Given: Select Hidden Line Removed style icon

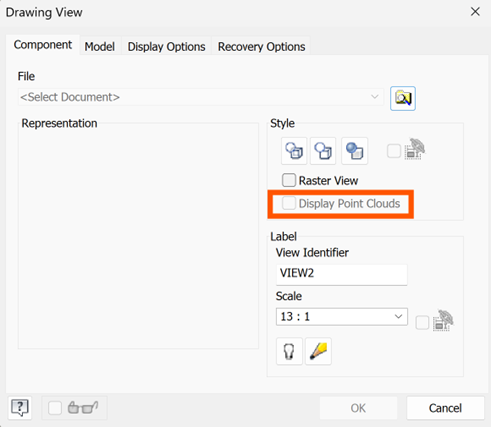Looking at the screenshot, I should click(323, 151).
